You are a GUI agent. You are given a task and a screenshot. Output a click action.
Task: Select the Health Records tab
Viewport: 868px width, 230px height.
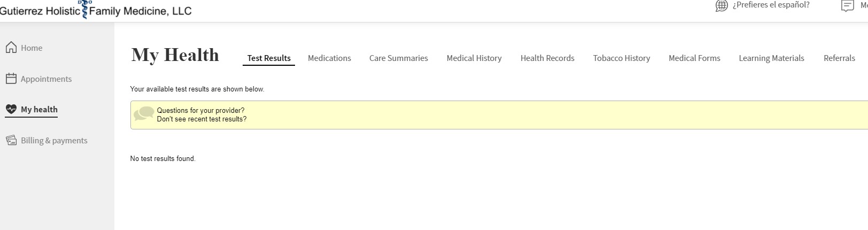[x=547, y=58]
